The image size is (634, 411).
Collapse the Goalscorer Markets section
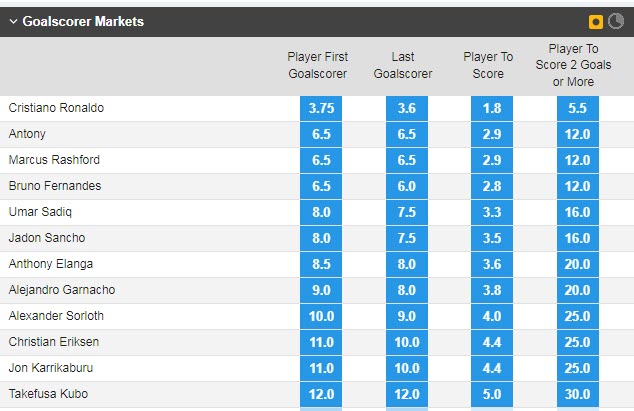[13, 21]
